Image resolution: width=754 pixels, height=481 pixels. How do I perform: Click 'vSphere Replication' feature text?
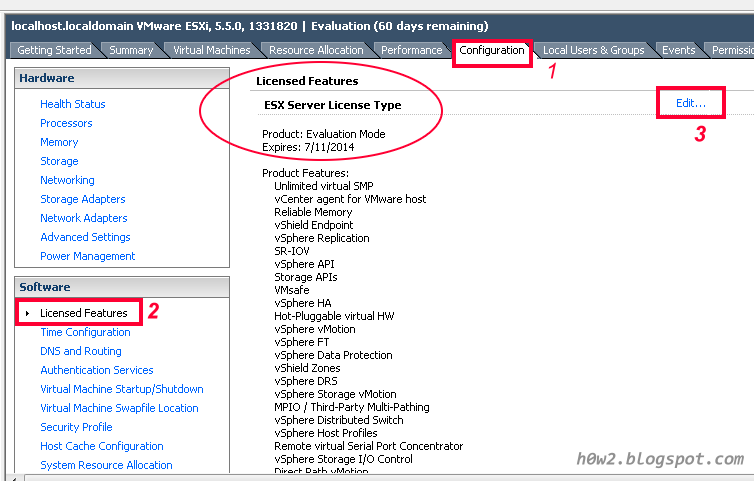(x=322, y=238)
